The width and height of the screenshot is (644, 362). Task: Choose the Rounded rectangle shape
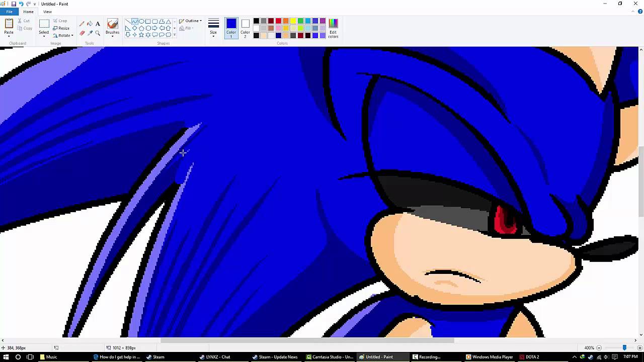pyautogui.click(x=154, y=22)
